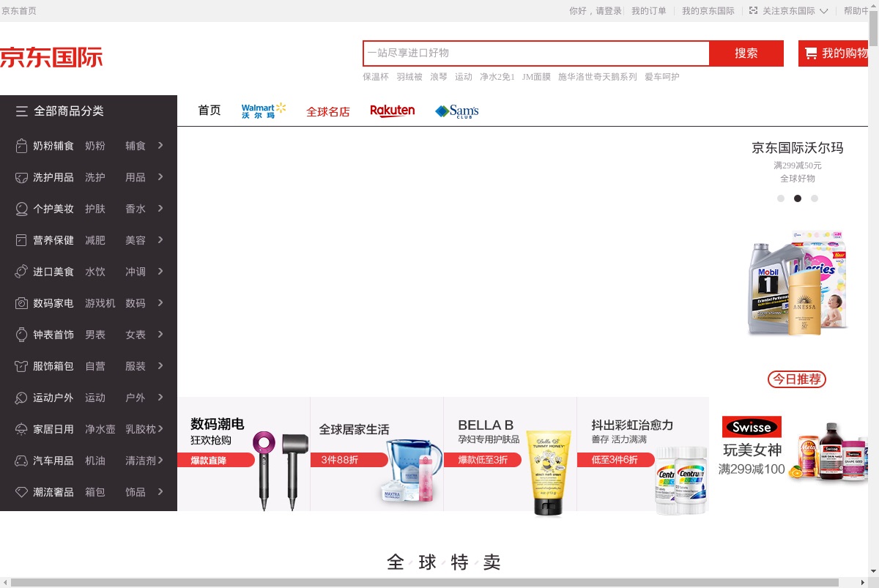Screen dimensions: 879x588
Task: Expand the 奶粉辅食 row chevron
Action: [160, 146]
